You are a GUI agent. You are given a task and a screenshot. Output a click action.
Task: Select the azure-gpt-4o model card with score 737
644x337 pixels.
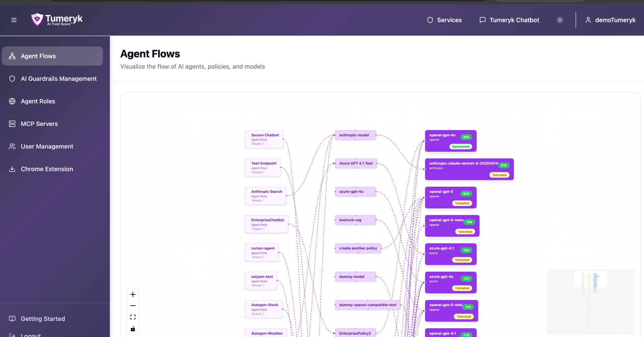click(x=451, y=282)
